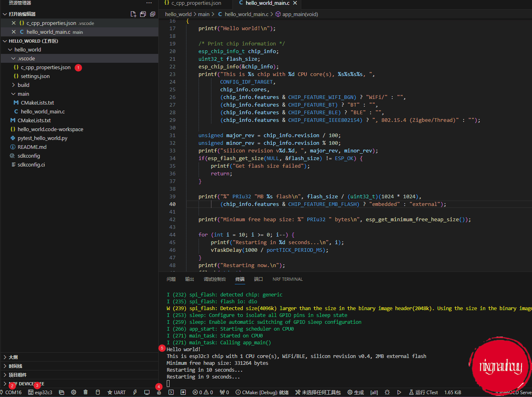Click the CMake debug bug icon
532x397 pixels.
point(387,392)
